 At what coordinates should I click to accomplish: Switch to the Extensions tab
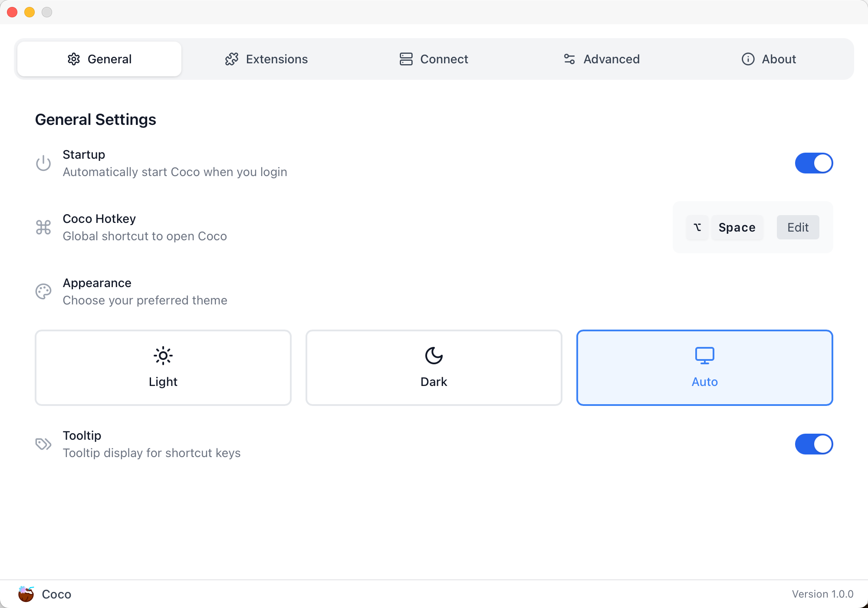[x=266, y=59]
